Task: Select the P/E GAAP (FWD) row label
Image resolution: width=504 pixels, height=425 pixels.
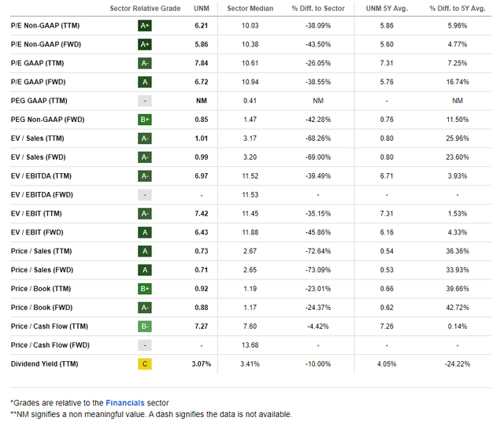Action: pyautogui.click(x=39, y=82)
